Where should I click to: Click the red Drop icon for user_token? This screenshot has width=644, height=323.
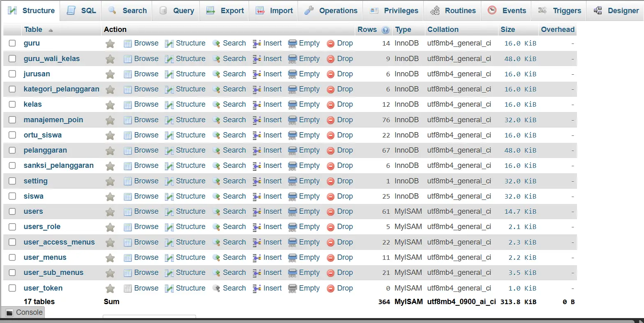330,289
